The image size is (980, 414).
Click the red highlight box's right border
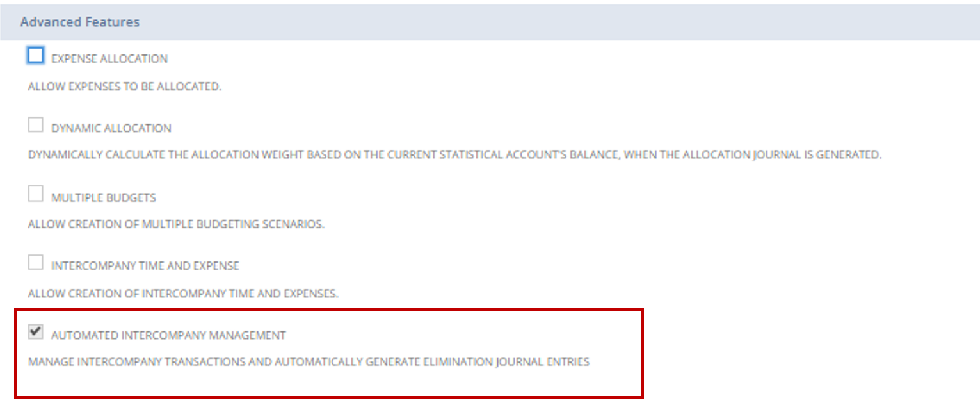tap(642, 352)
